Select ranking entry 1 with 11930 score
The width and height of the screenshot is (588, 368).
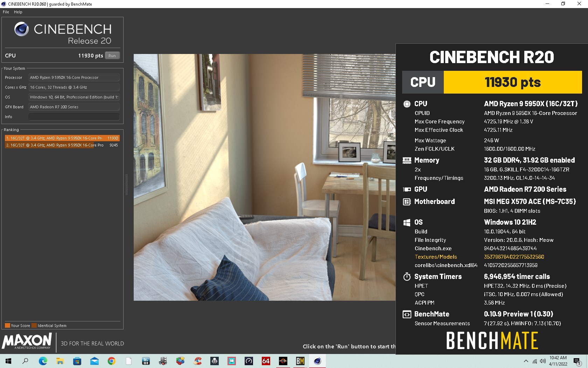62,138
